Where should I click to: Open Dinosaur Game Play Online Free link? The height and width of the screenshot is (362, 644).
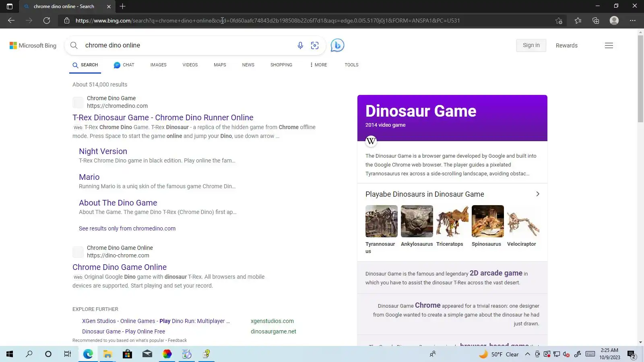coord(124,331)
